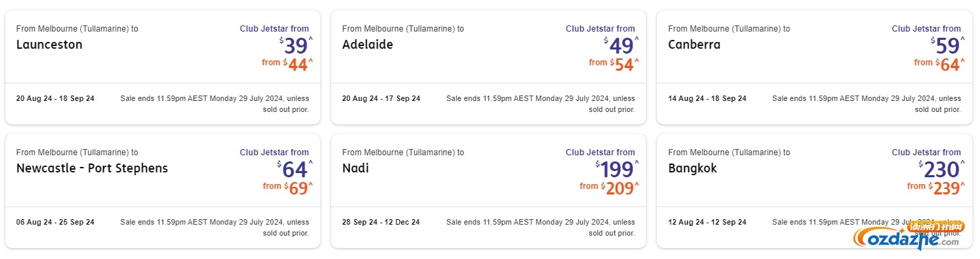The height and width of the screenshot is (259, 980).
Task: Choose the $54 standard fare to Adelaide
Action: click(x=614, y=64)
